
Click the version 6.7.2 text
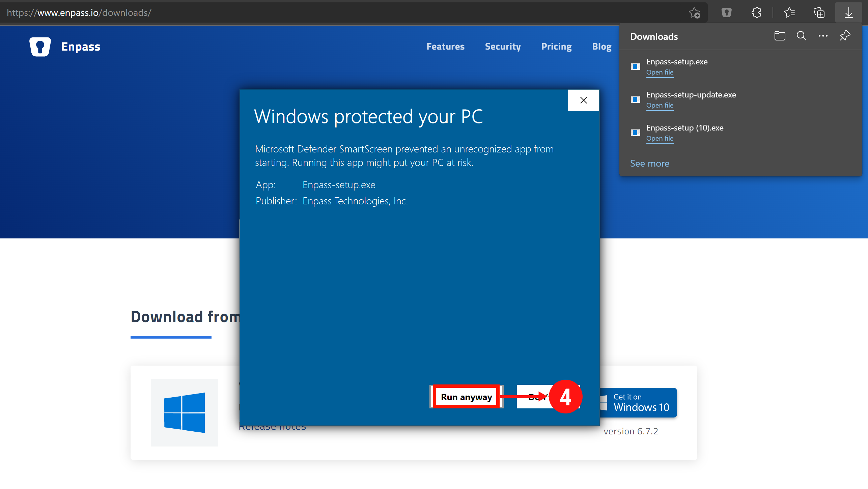pos(631,431)
